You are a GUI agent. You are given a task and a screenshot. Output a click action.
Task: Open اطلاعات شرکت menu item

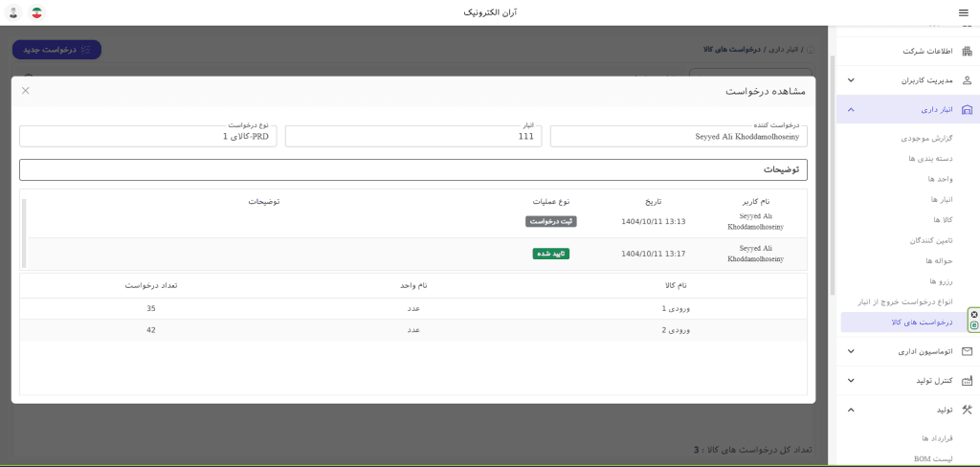point(907,52)
